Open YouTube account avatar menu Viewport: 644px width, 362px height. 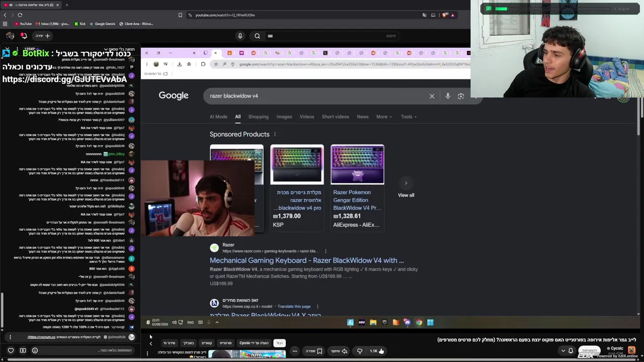[10, 36]
